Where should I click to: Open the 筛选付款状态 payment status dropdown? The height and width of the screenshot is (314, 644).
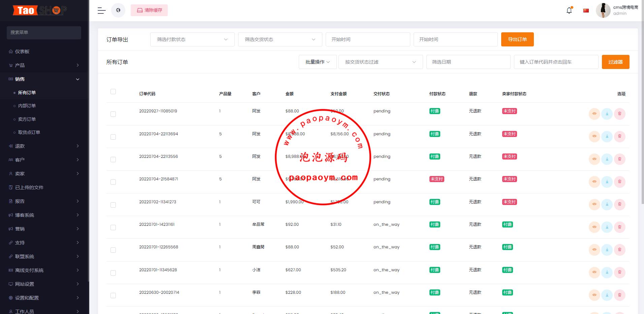pos(192,39)
